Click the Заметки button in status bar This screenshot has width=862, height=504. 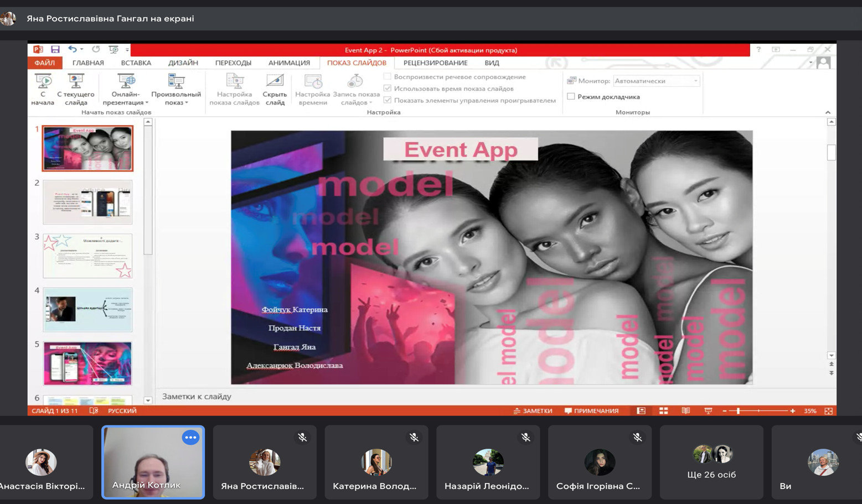533,411
